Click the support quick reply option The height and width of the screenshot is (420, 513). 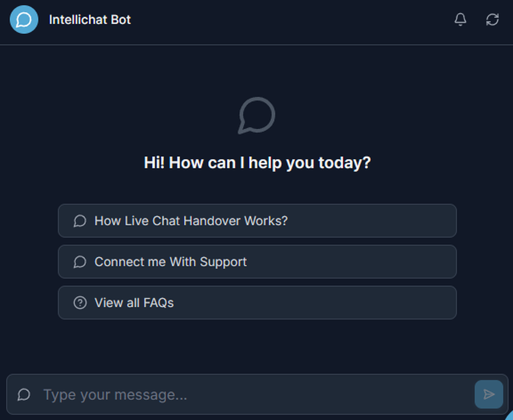[256, 262]
